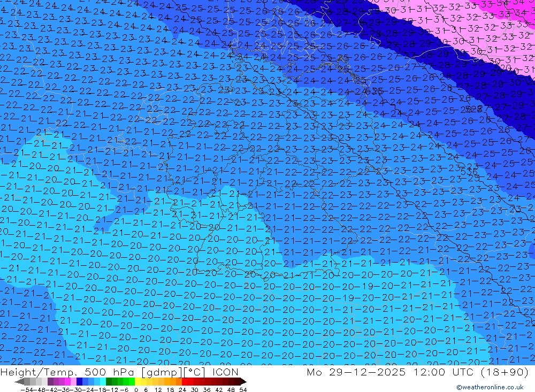Select the bright yellow legend swatch at 0

point(138,381)
